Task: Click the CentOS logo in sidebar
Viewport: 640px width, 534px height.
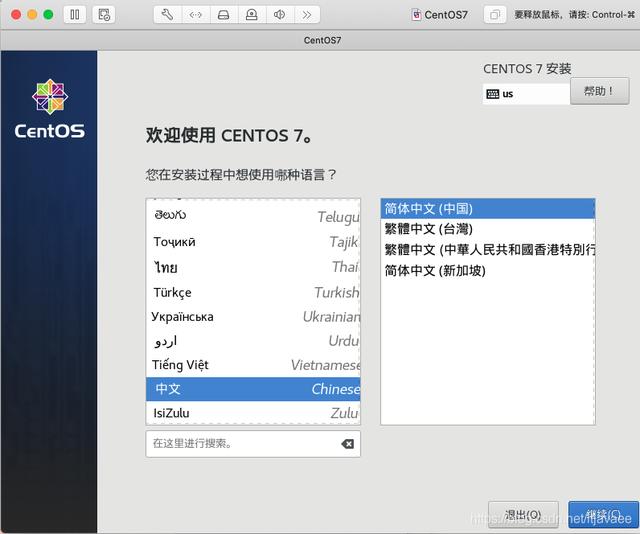Action: [50, 108]
